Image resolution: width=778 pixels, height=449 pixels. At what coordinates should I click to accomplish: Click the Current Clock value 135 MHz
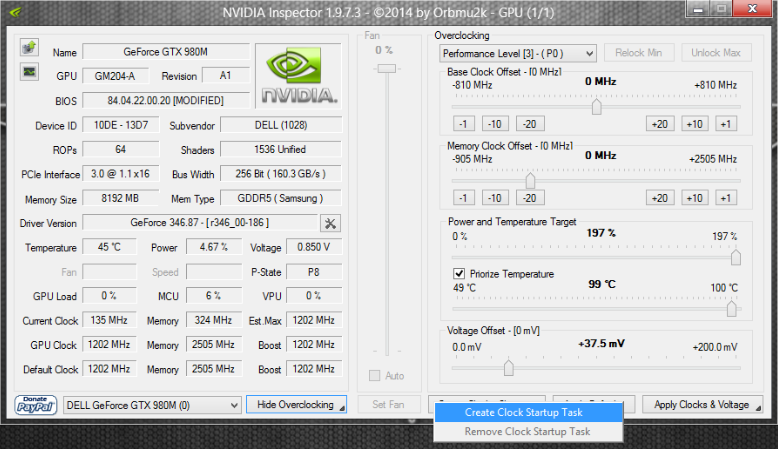click(109, 320)
